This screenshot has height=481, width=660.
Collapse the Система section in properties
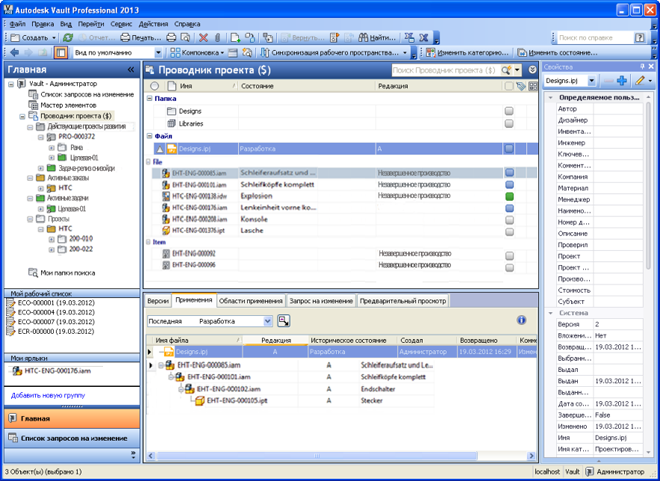(x=551, y=313)
